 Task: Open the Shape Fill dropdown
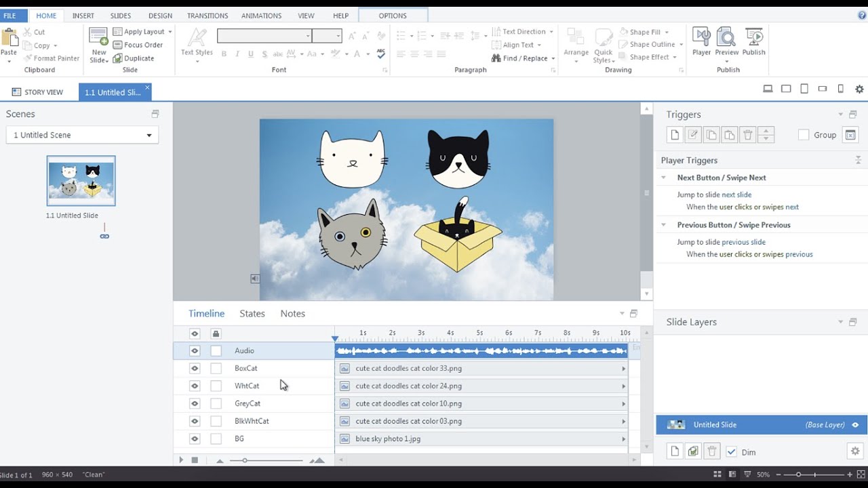pos(666,32)
